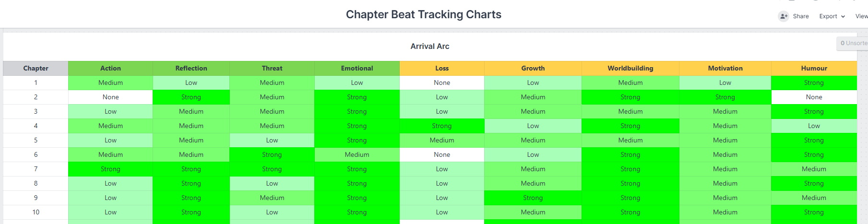This screenshot has height=224, width=868.
Task: Open the Unsorted panel button
Action: pos(853,43)
